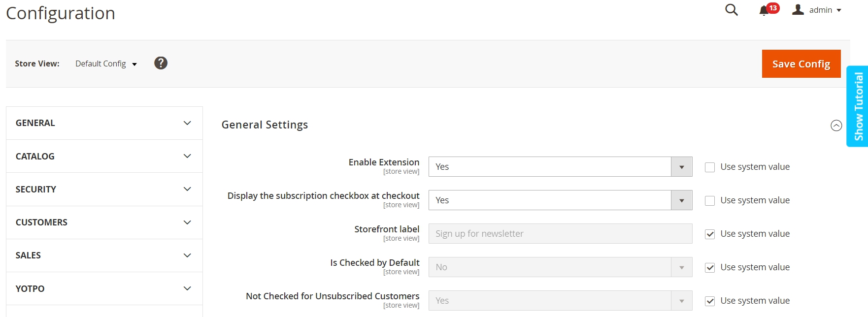Uncheck Use system value for Unsubscribed Customers
Viewport: 868px width, 317px height.
click(x=710, y=301)
